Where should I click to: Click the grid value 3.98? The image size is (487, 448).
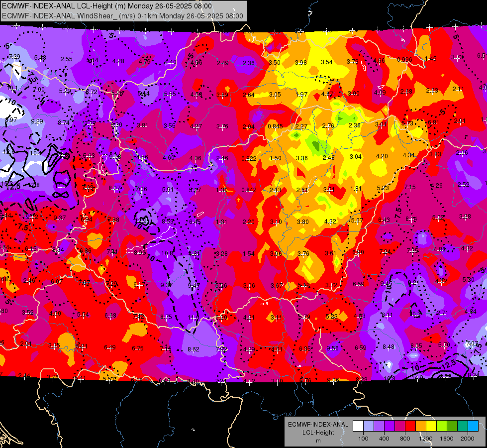(300, 63)
